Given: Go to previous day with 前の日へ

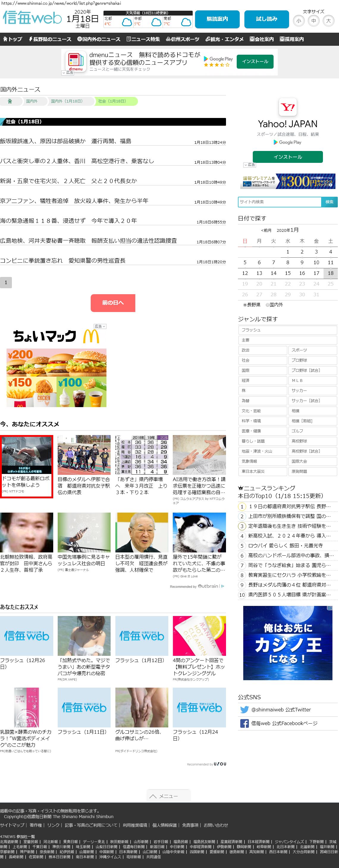Looking at the screenshot, I should 113,303.
